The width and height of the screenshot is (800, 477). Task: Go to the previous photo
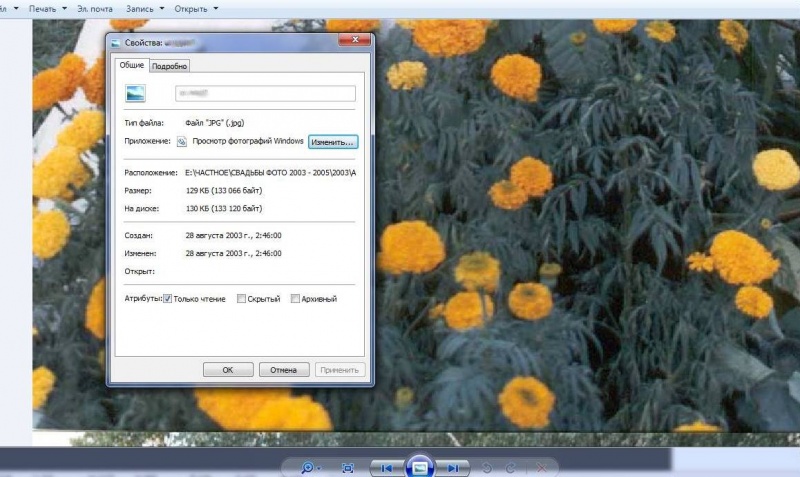pyautogui.click(x=386, y=468)
